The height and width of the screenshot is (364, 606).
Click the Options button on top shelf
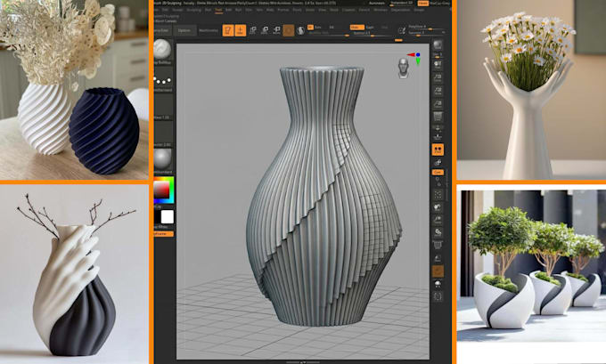tap(184, 30)
